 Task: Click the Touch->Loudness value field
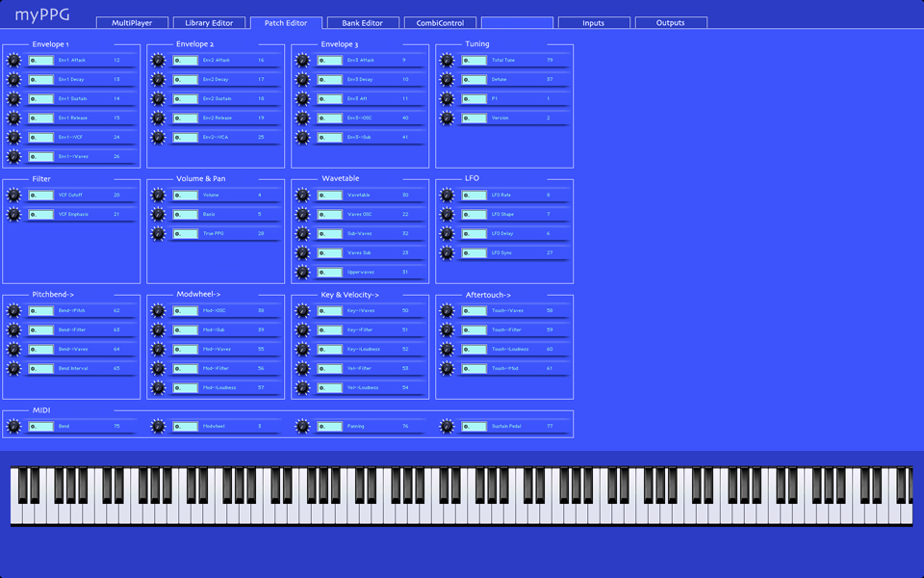point(475,350)
